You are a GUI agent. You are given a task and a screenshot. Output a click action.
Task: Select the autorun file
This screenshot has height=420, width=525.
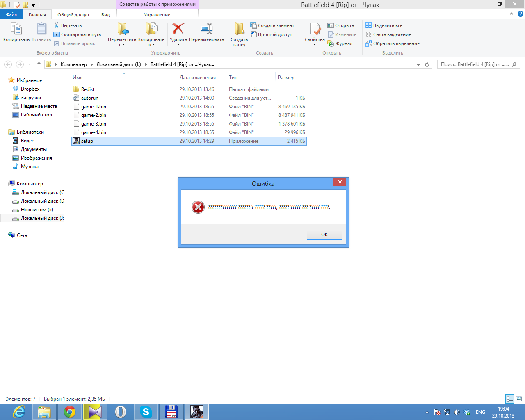(x=189, y=98)
